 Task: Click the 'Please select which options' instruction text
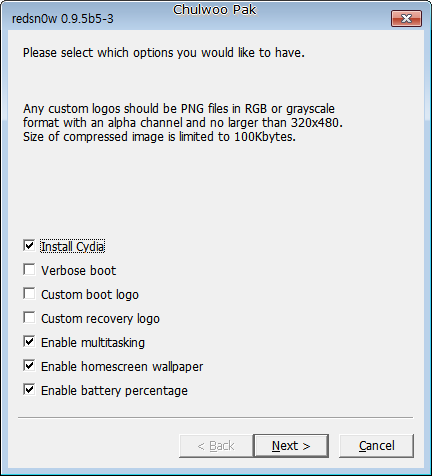click(x=164, y=53)
